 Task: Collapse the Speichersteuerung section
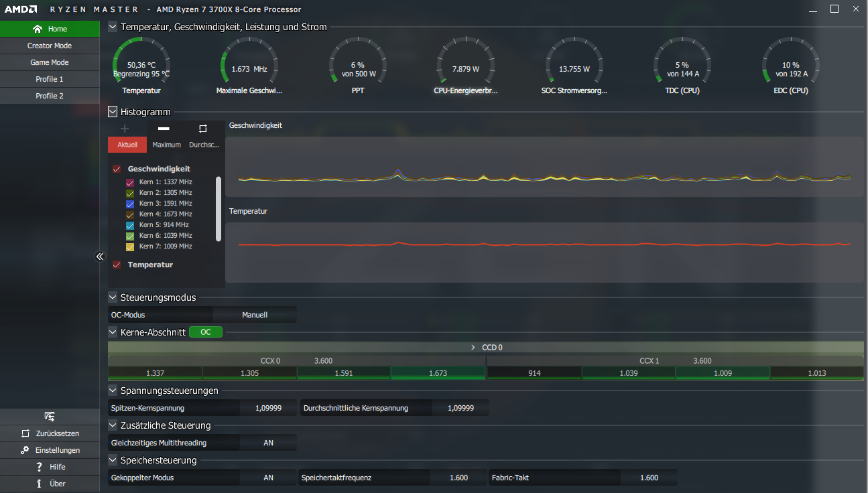coord(113,460)
